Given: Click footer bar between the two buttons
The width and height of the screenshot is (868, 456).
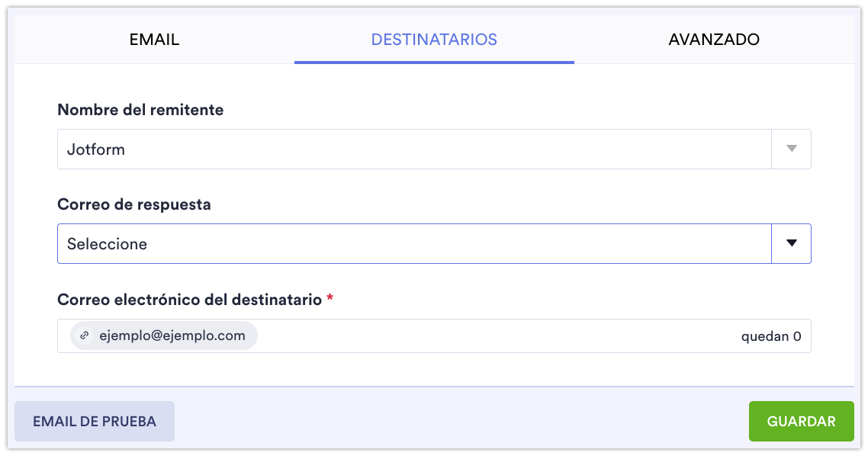Looking at the screenshot, I should click(458, 421).
